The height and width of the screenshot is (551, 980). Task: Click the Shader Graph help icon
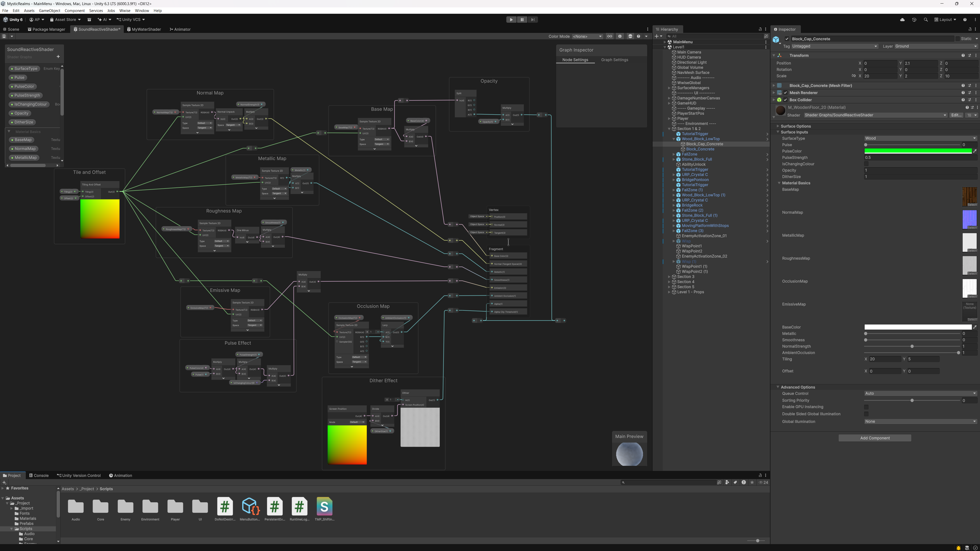coord(638,36)
